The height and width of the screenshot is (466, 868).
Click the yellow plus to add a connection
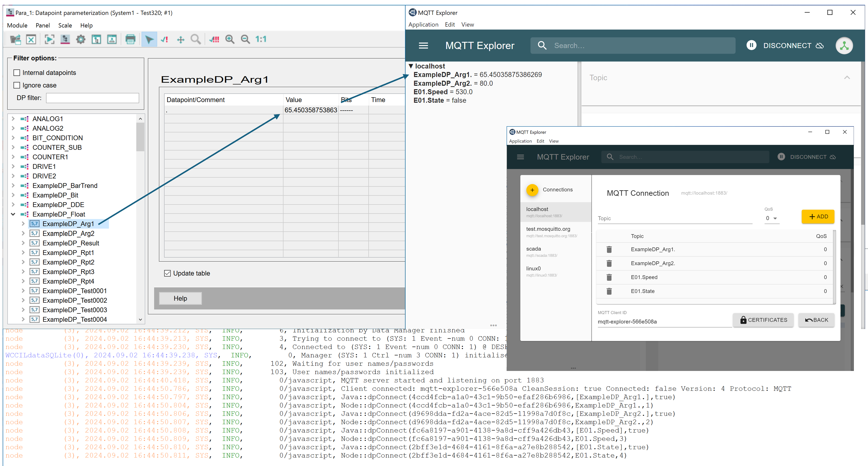click(x=532, y=190)
